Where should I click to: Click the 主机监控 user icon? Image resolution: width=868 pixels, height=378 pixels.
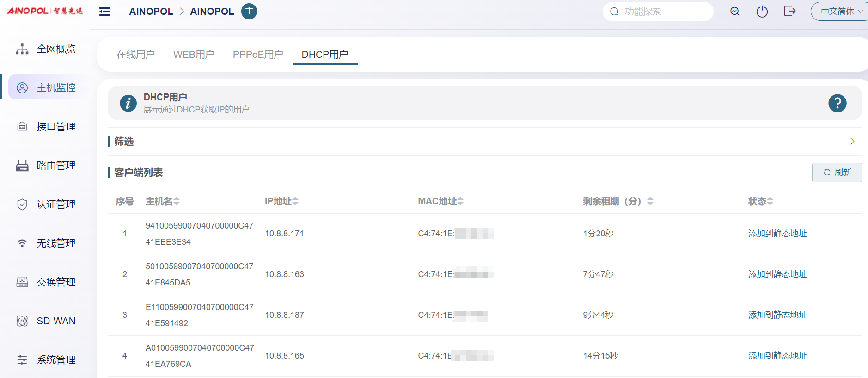coord(22,88)
